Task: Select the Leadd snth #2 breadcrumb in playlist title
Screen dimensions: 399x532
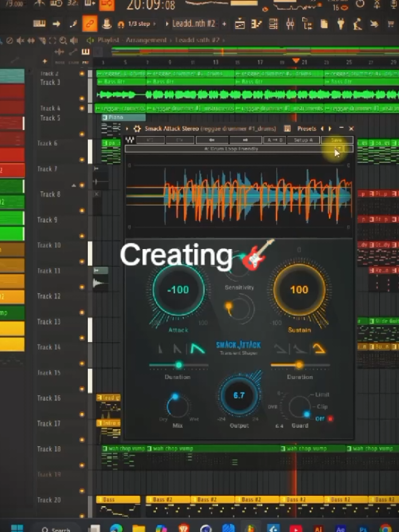Action: click(x=197, y=40)
